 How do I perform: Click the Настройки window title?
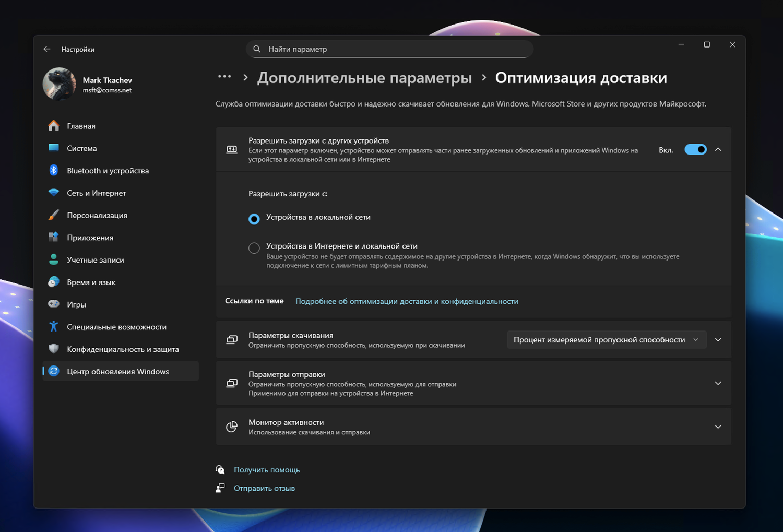pyautogui.click(x=78, y=49)
